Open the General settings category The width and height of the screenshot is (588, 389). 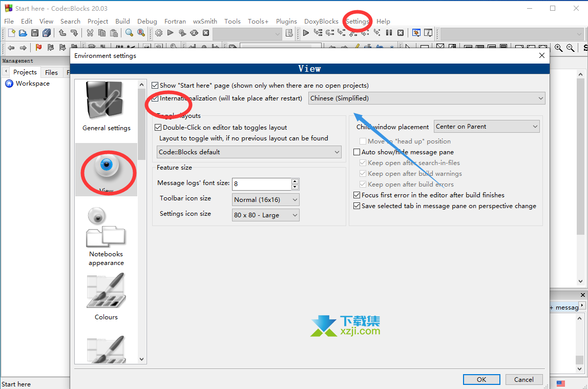tap(106, 107)
